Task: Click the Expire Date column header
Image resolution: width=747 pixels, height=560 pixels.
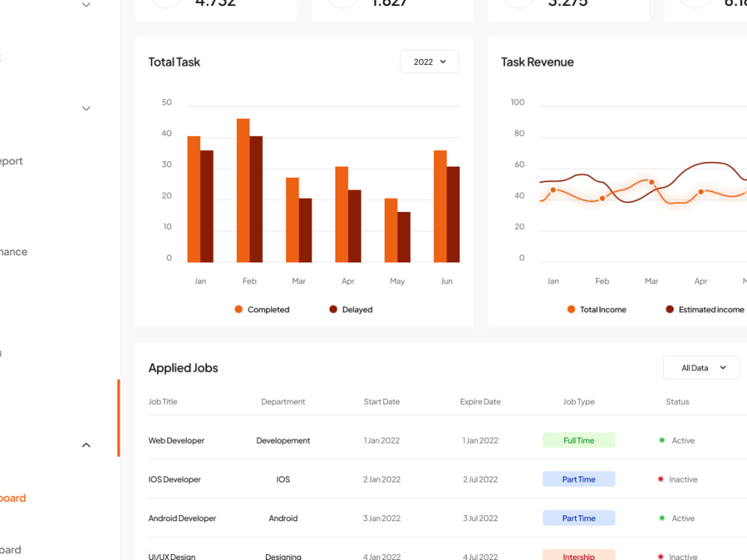Action: (480, 402)
